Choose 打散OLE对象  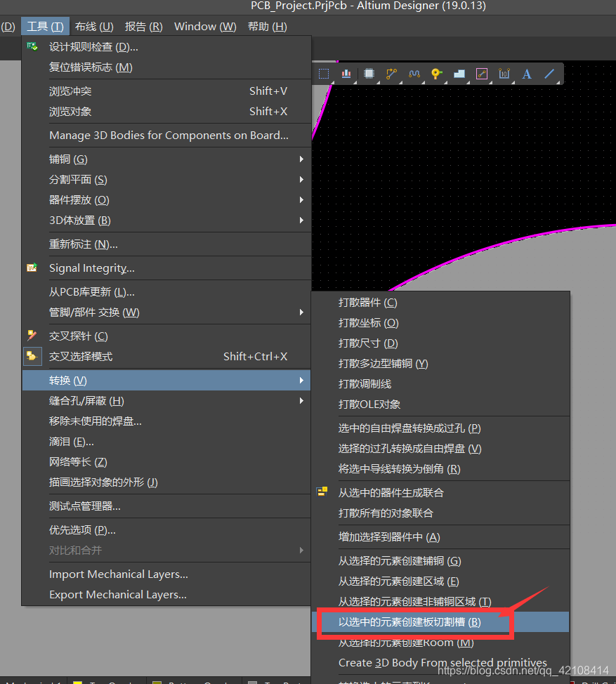click(x=440, y=405)
